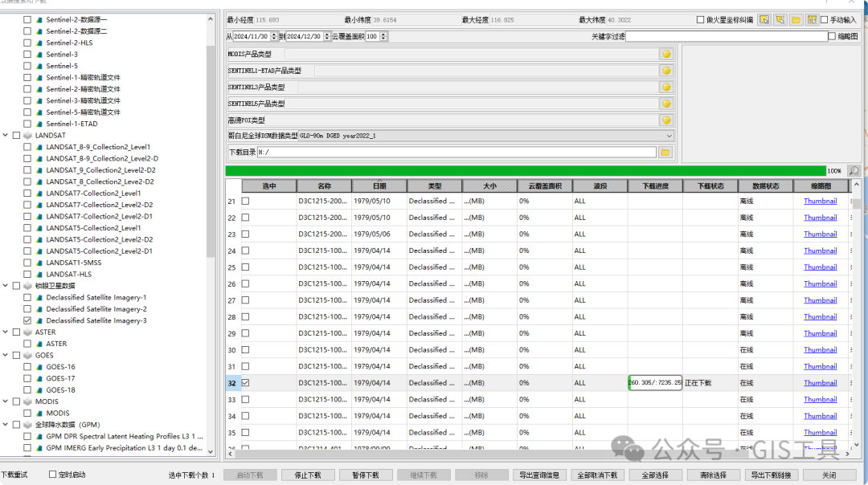Browse download directory with folder icon

(665, 152)
